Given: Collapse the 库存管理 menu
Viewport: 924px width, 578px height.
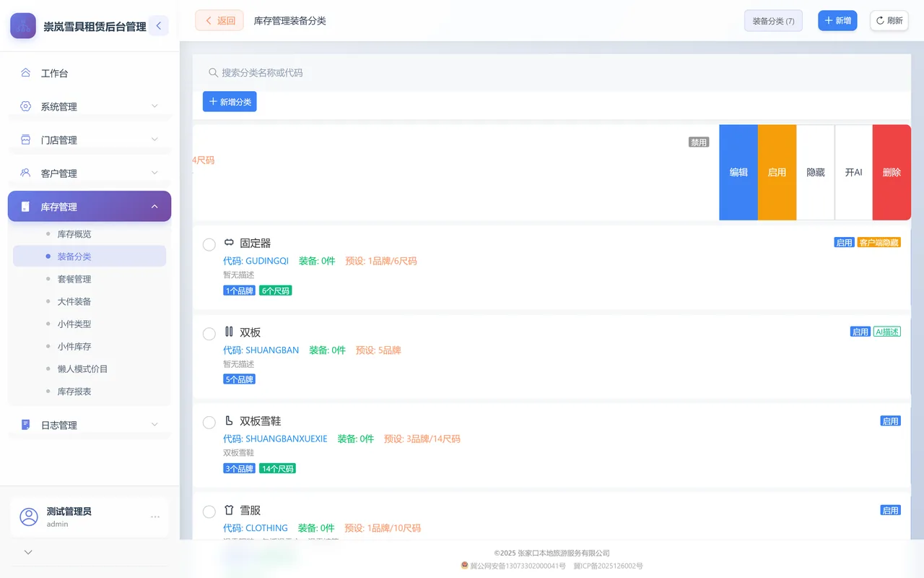Looking at the screenshot, I should tap(154, 207).
